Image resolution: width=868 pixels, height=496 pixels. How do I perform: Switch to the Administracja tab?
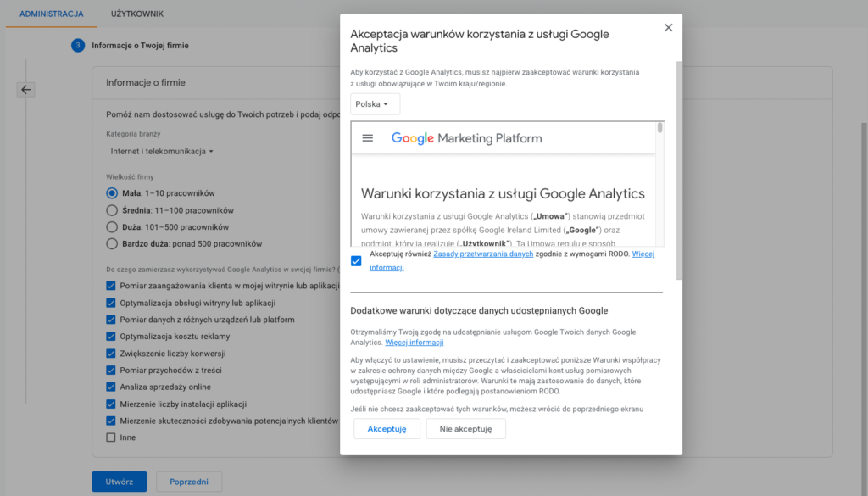tap(51, 14)
